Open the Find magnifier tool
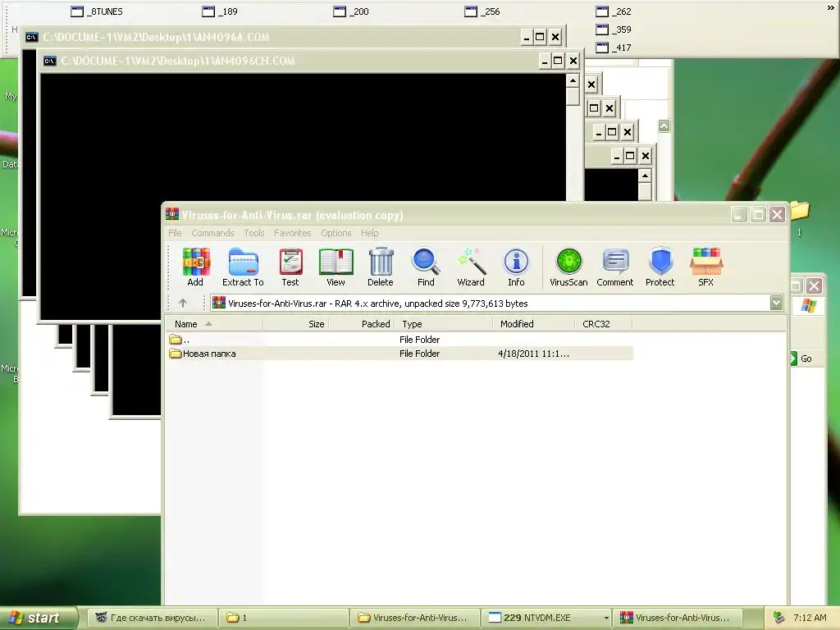 426,267
